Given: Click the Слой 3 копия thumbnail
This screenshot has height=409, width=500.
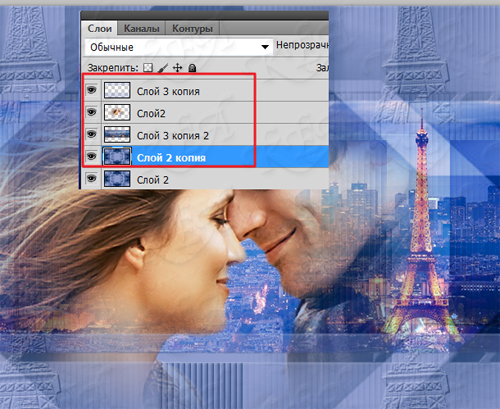Looking at the screenshot, I should [117, 90].
